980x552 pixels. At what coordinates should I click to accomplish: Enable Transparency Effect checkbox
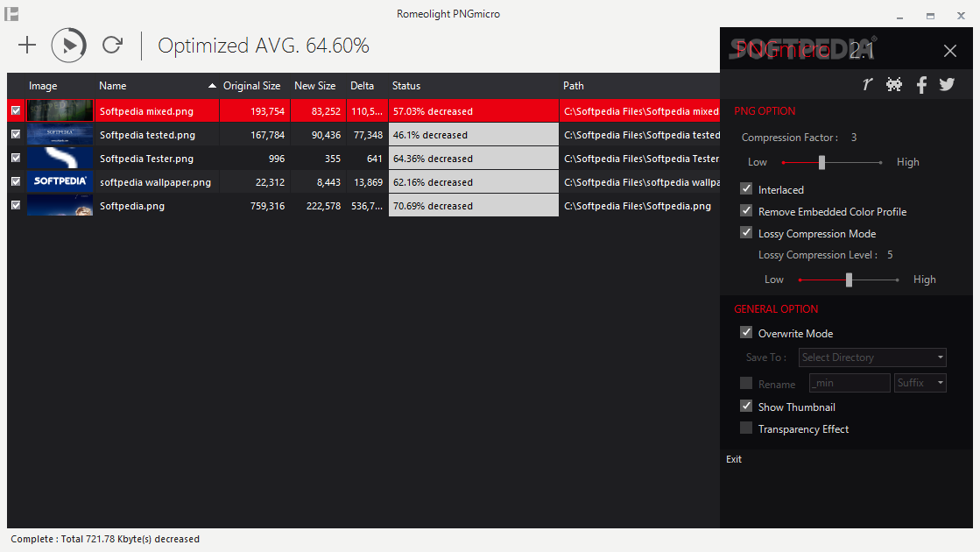[746, 428]
